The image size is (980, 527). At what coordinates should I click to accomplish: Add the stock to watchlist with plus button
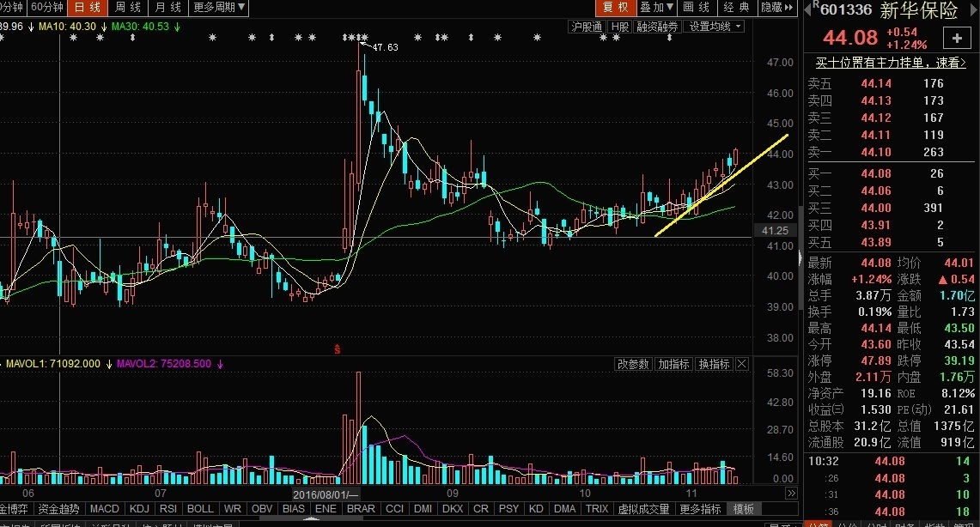957,39
